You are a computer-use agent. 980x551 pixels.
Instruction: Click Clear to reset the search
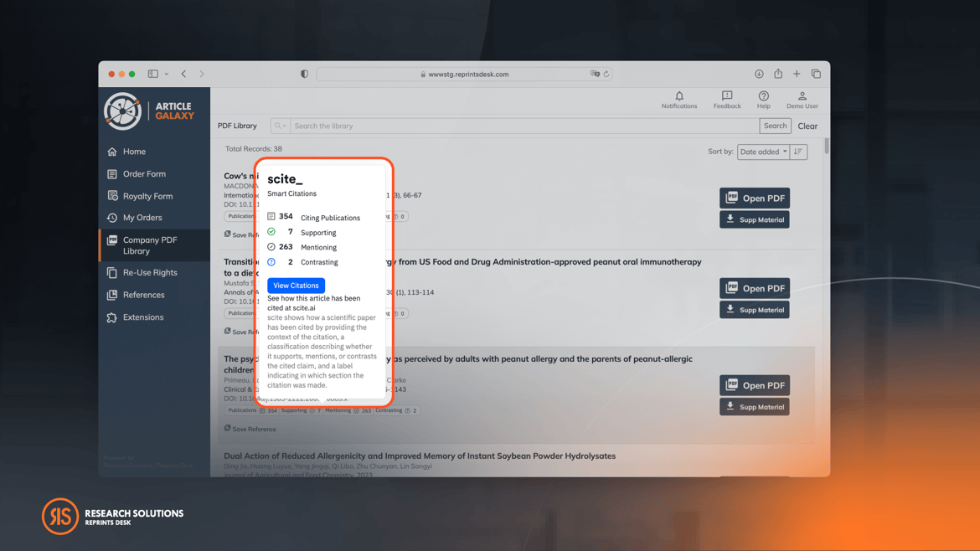point(807,126)
